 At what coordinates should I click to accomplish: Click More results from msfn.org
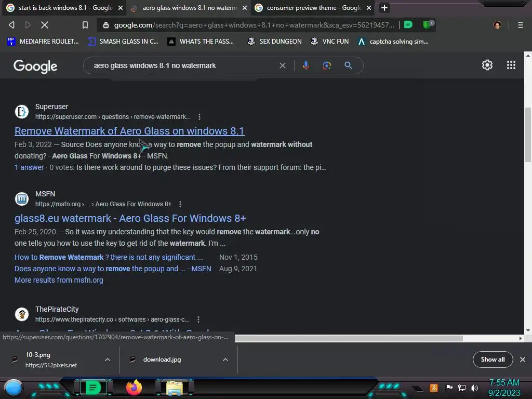59,280
